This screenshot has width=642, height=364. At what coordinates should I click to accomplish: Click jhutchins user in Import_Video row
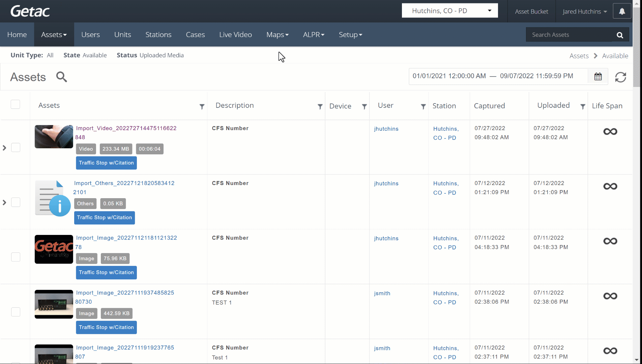(386, 129)
